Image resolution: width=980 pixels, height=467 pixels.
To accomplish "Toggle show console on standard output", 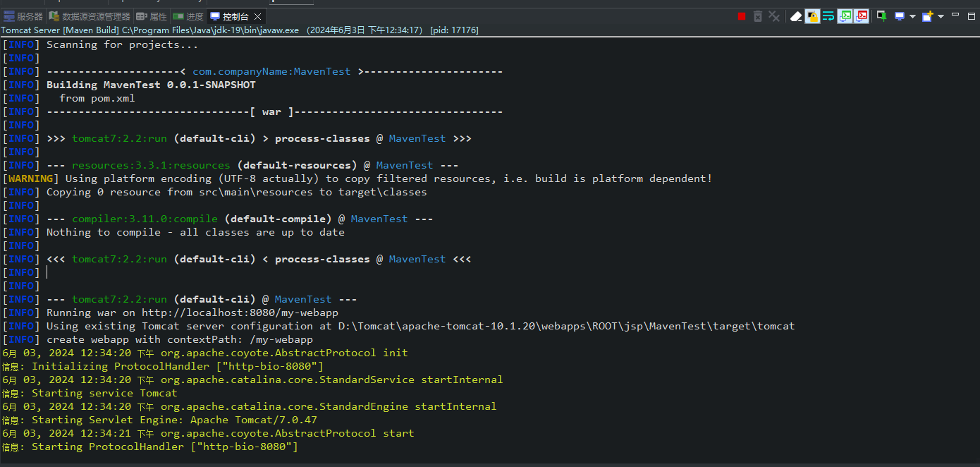I will 845,16.
